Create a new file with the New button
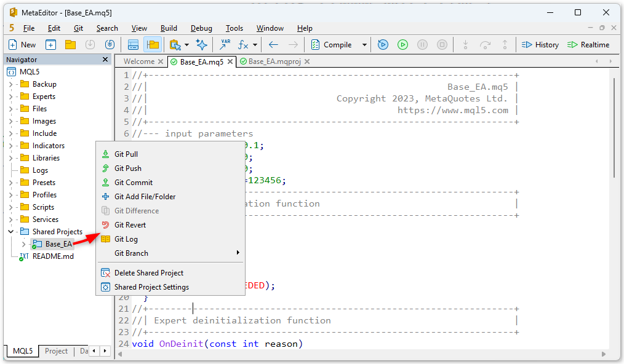Viewport: 624px width, 364px height. [x=22, y=45]
